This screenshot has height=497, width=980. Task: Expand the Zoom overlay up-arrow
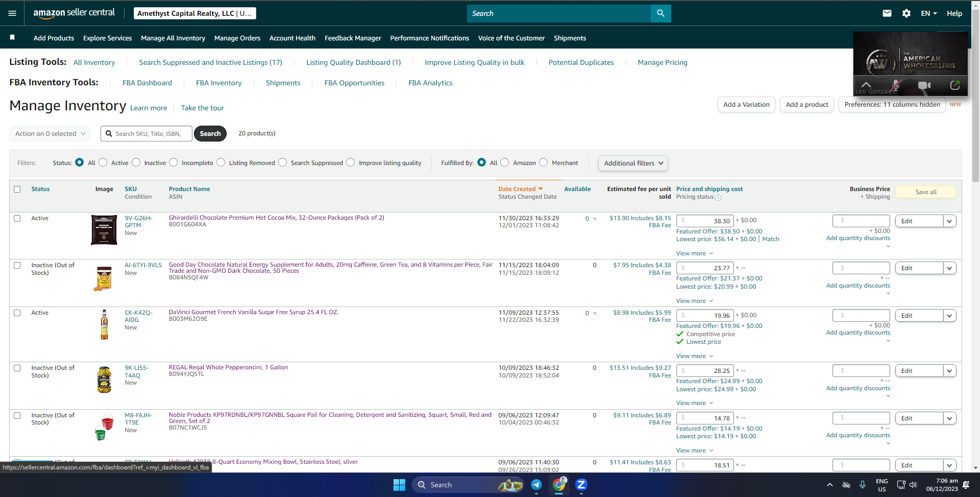[x=866, y=84]
